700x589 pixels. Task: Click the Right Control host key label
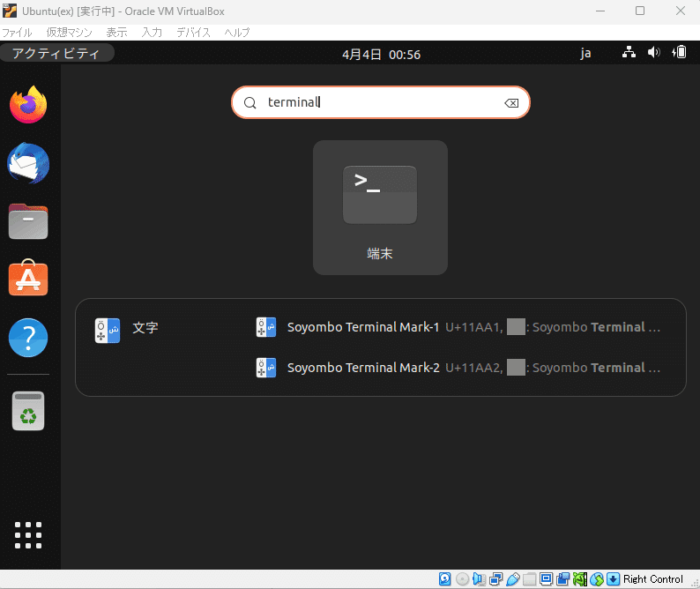click(x=653, y=579)
